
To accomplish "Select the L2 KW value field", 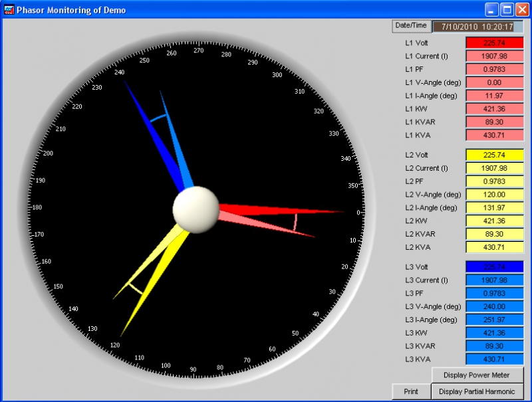I will 494,221.
